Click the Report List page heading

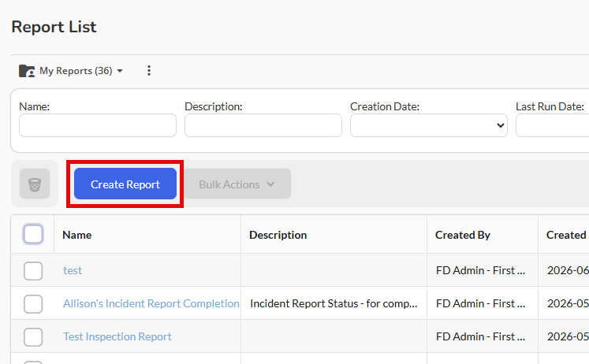pos(54,27)
